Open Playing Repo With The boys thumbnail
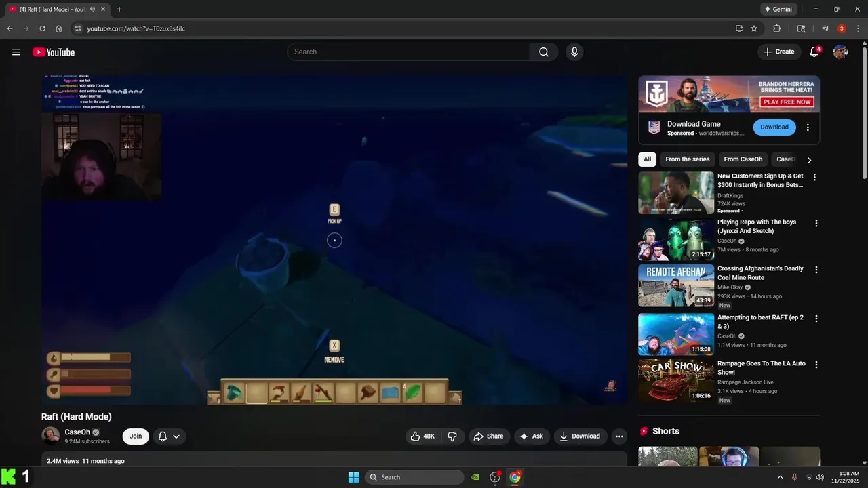The width and height of the screenshot is (868, 488). [676, 239]
